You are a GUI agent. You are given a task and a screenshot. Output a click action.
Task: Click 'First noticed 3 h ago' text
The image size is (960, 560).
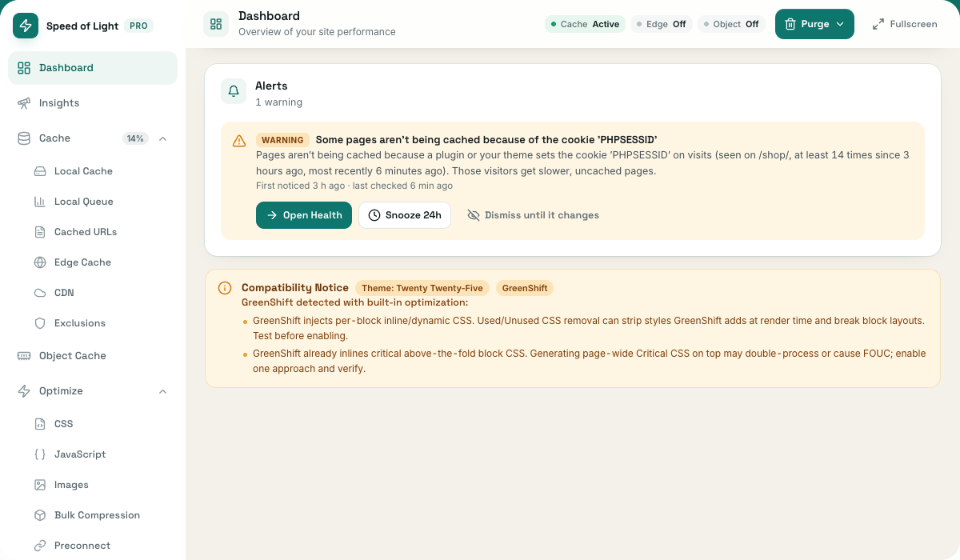(300, 186)
